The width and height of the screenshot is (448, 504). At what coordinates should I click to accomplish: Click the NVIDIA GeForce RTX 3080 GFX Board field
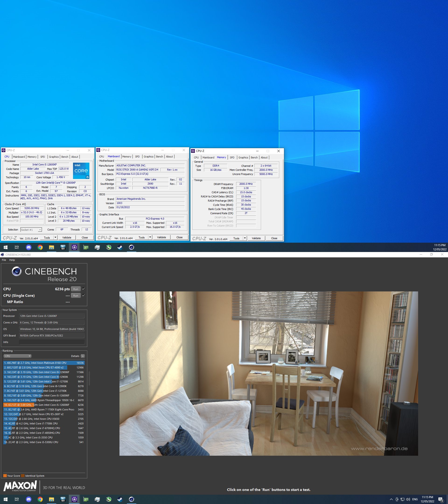52,336
